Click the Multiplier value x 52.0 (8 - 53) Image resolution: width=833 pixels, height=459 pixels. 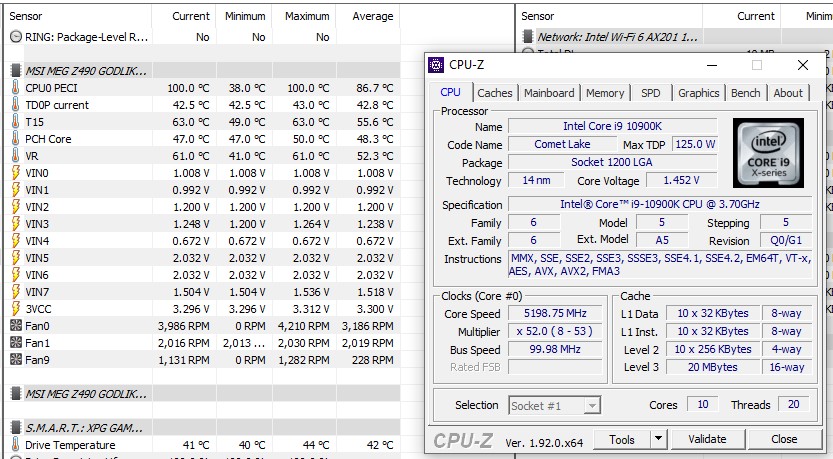tap(555, 331)
